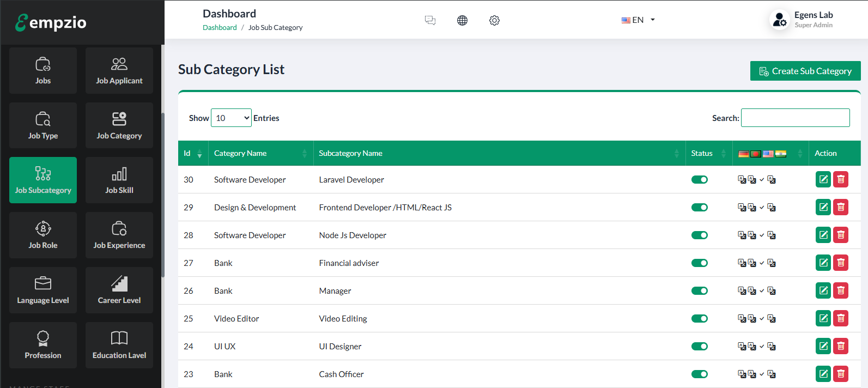Click Create Sub Category button
This screenshot has width=868, height=388.
point(805,71)
